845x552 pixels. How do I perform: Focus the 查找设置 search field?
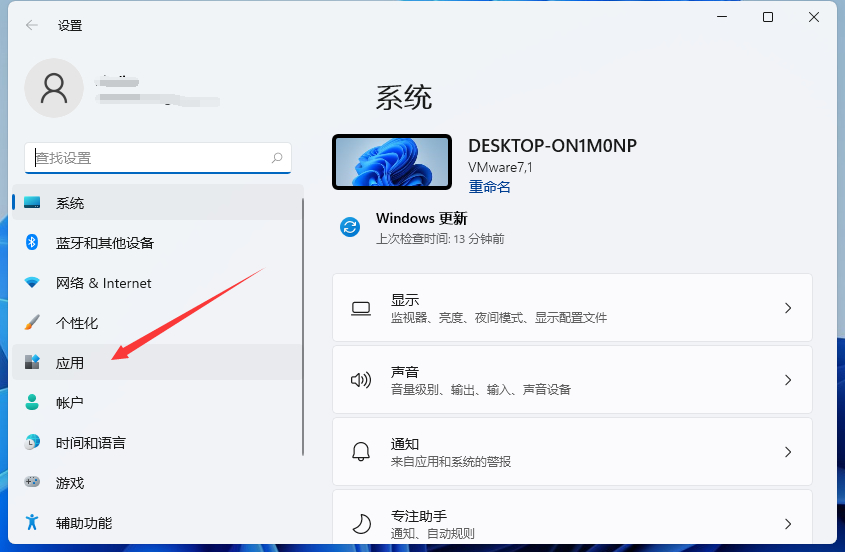point(158,158)
